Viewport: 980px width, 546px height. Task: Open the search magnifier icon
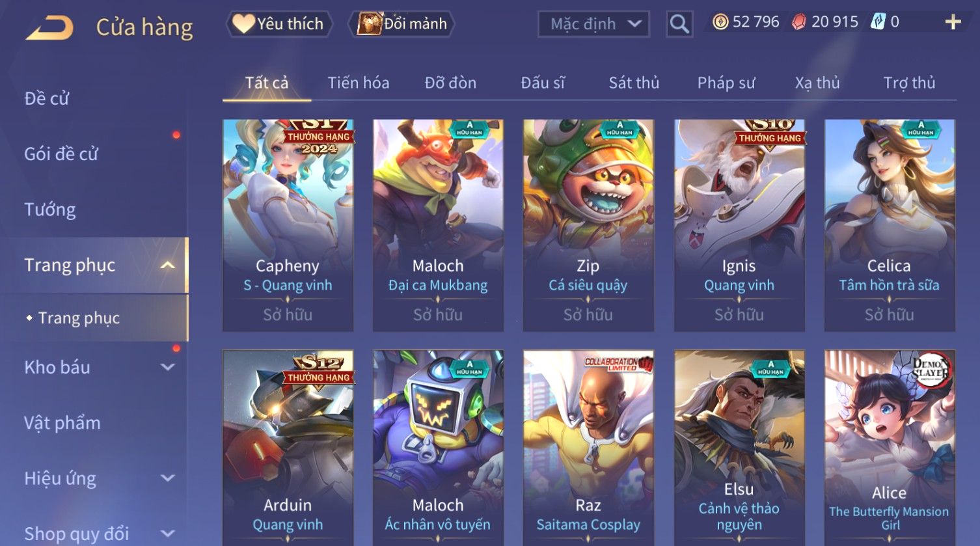click(x=679, y=24)
